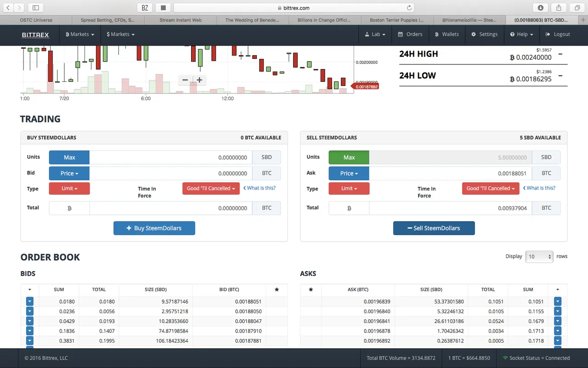Focus the buy Units input field
588x368 pixels.
(171, 157)
